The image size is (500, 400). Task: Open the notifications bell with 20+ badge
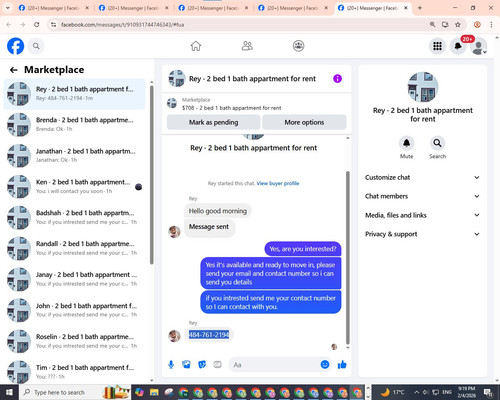458,46
